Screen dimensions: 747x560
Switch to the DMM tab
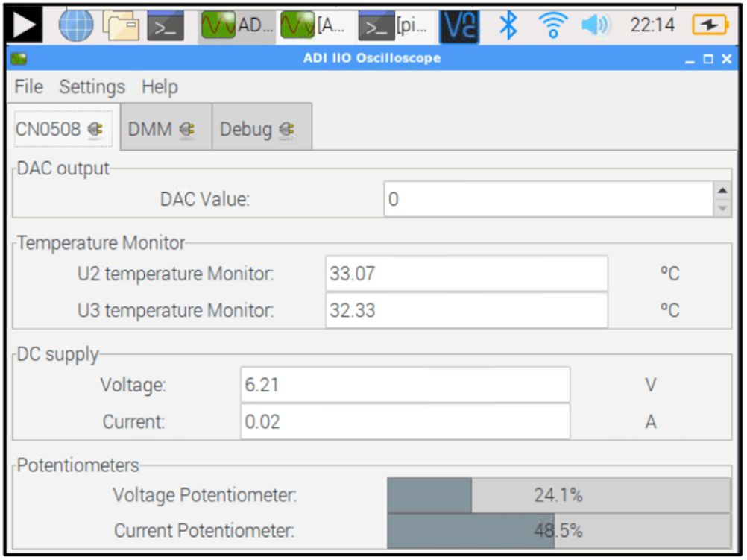151,130
